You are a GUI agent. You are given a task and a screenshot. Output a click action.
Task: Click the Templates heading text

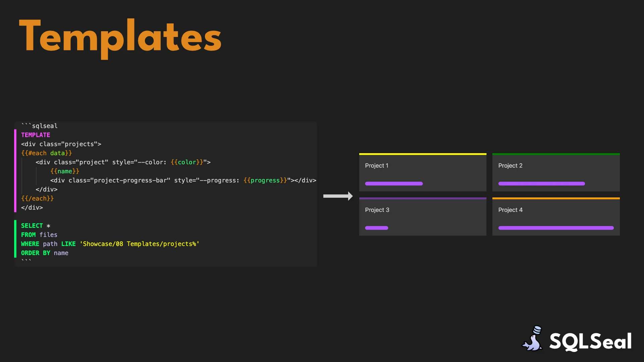point(120,37)
